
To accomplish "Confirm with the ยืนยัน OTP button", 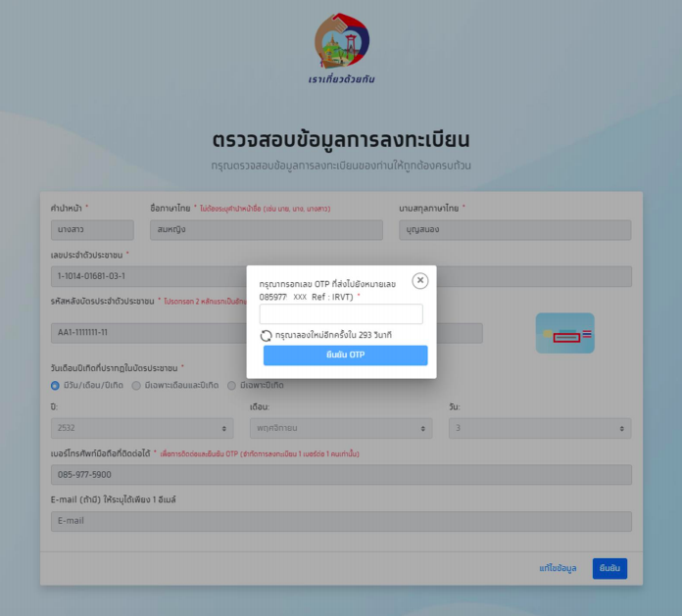I will tap(345, 355).
